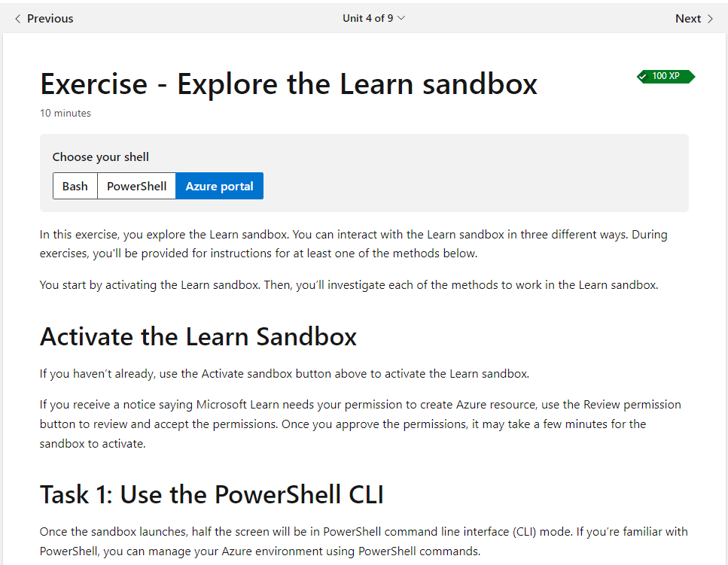Click the left-pointing arrow beside Previous
The image size is (728, 565).
click(17, 17)
